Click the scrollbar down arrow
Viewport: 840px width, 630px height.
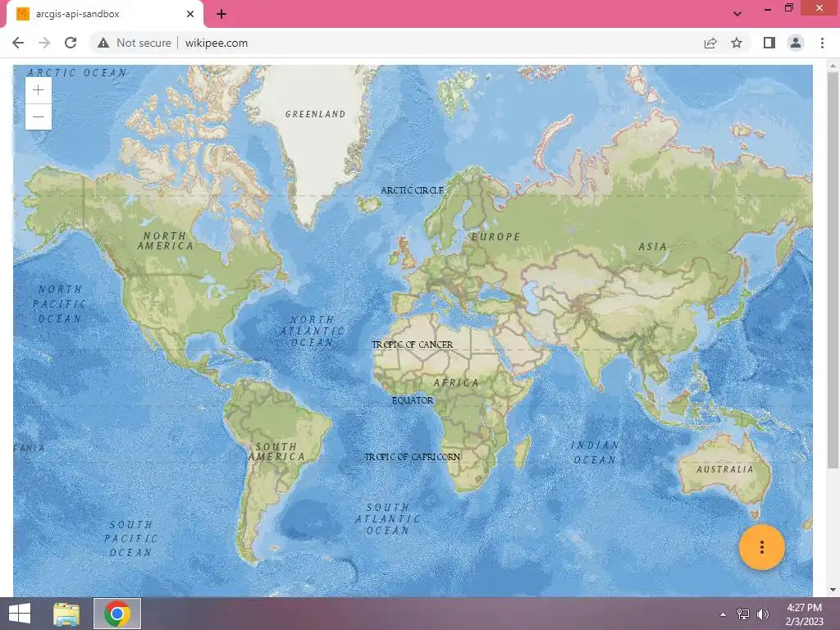833,590
